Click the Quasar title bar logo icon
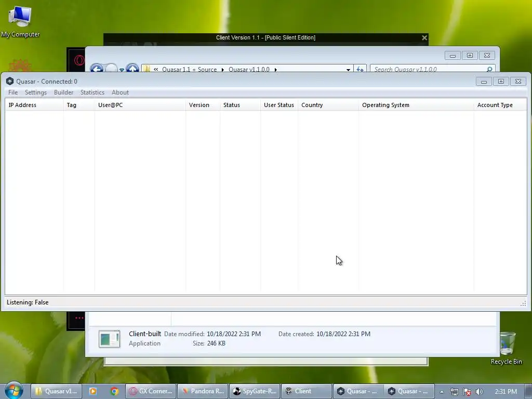 (9, 81)
